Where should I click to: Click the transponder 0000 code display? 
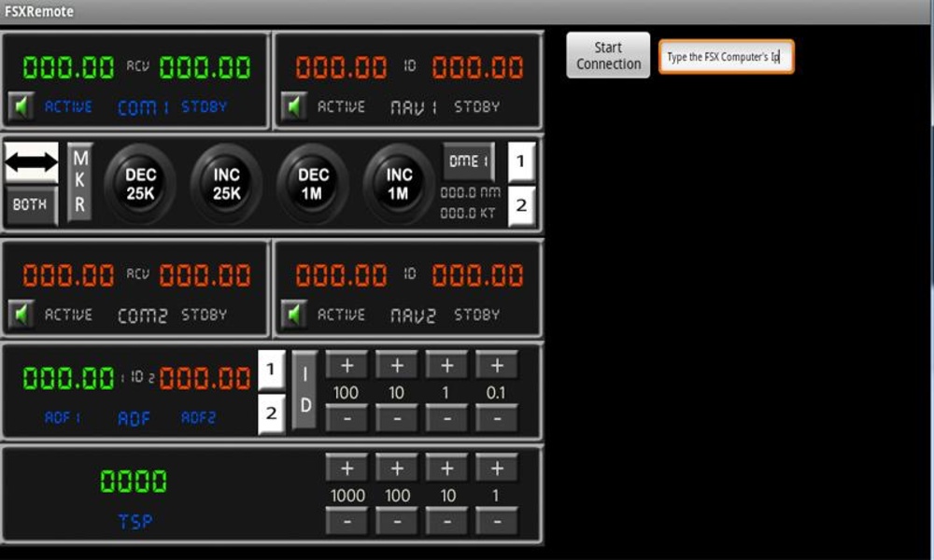(134, 481)
